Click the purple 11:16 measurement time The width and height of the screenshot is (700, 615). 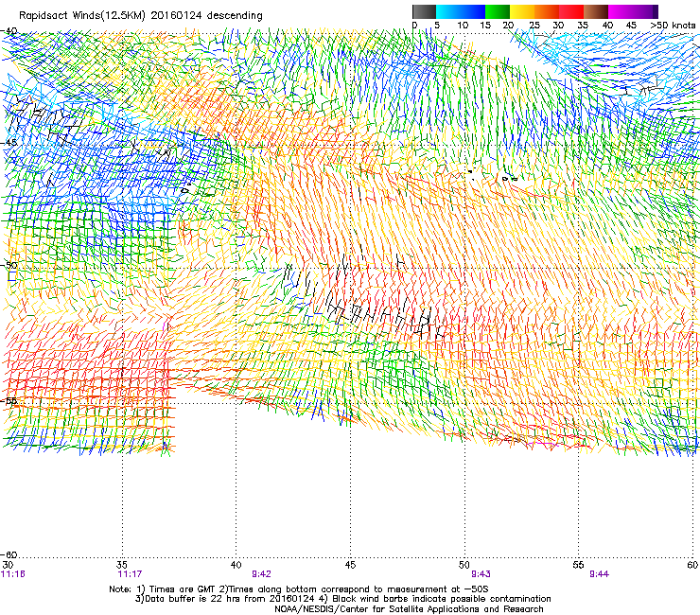13,574
